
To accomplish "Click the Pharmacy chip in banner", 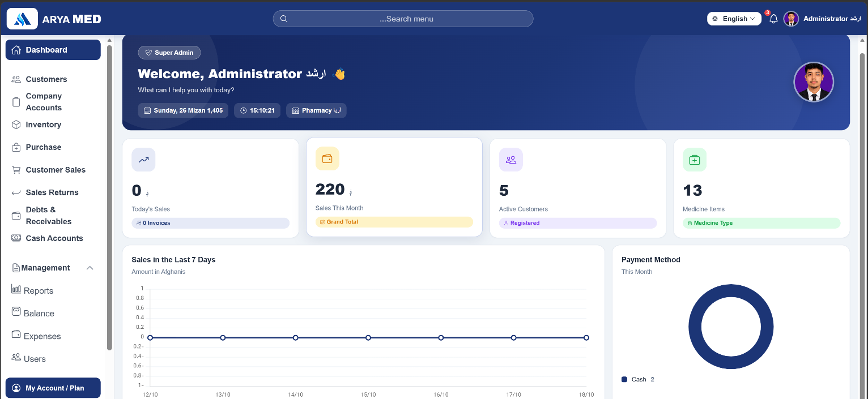I will tap(316, 110).
